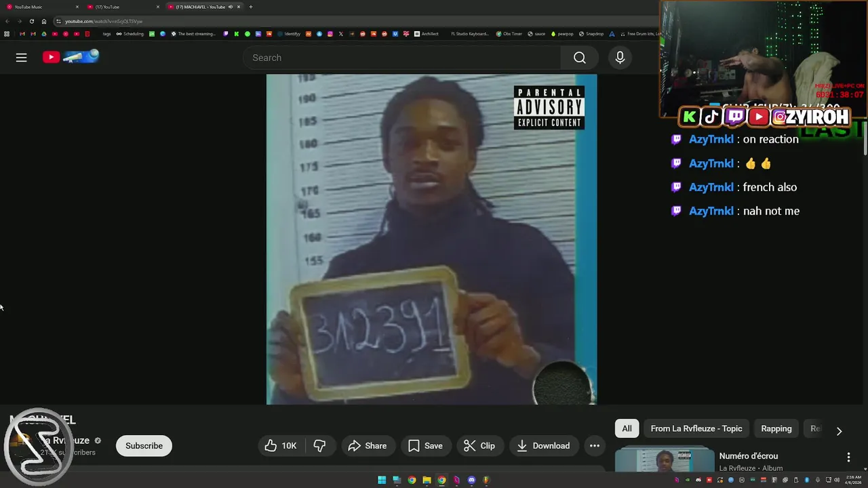Download the video
The image size is (868, 488).
click(543, 445)
